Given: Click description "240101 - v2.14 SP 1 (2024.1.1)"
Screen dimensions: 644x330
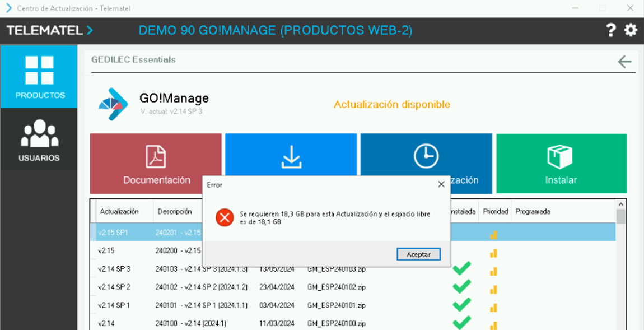Looking at the screenshot, I should coord(202,305).
